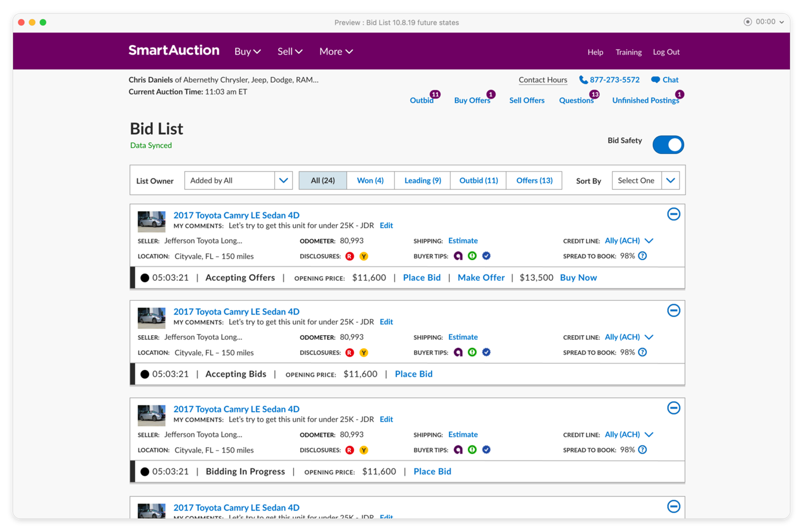Remove the Accepting Offers Camry listing using minus icon
803x532 pixels.
pyautogui.click(x=673, y=214)
